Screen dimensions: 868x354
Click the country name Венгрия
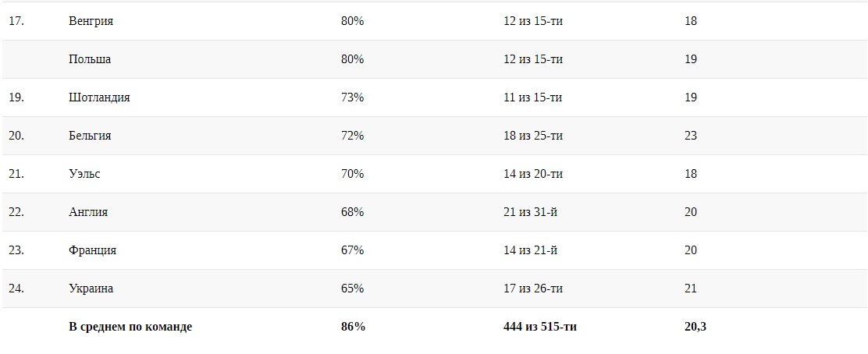coord(91,21)
